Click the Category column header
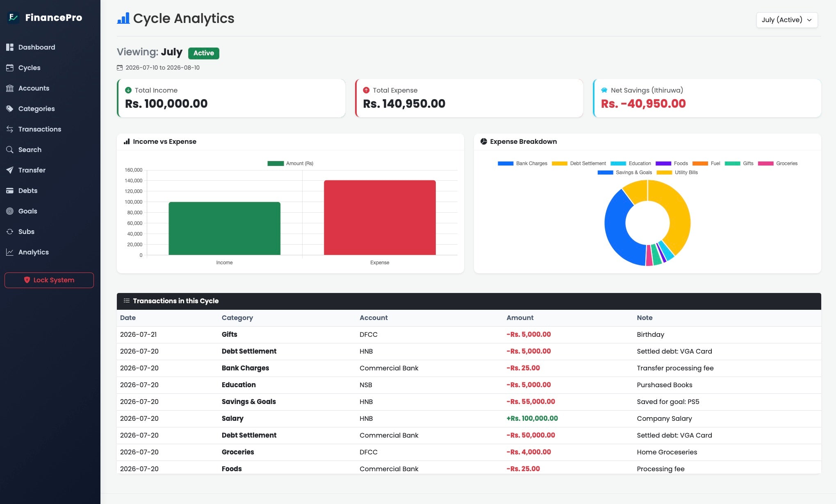Viewport: 836px width, 504px height. [x=237, y=318]
